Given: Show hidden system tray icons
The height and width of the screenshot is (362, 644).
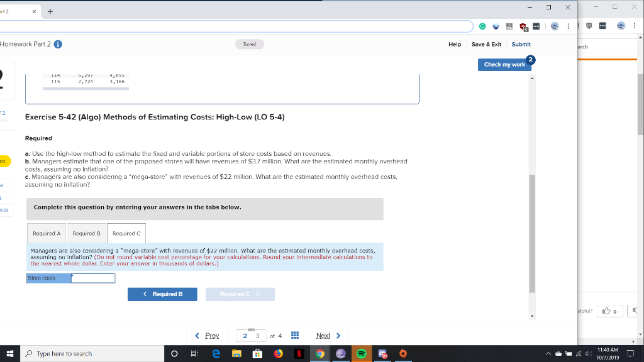Looking at the screenshot, I should point(548,354).
